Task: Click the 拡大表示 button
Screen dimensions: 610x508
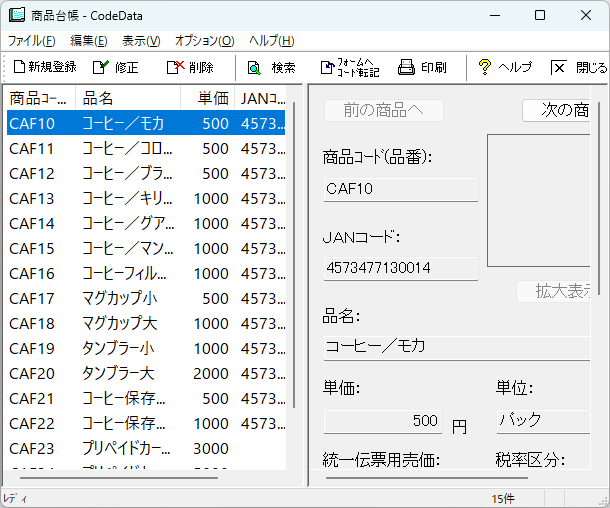Action: tap(554, 291)
